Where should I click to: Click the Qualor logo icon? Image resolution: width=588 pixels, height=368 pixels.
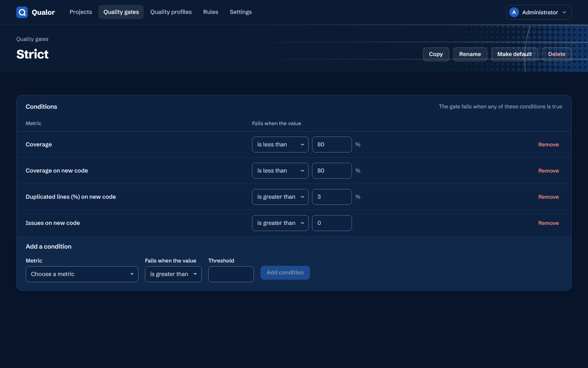tap(22, 12)
